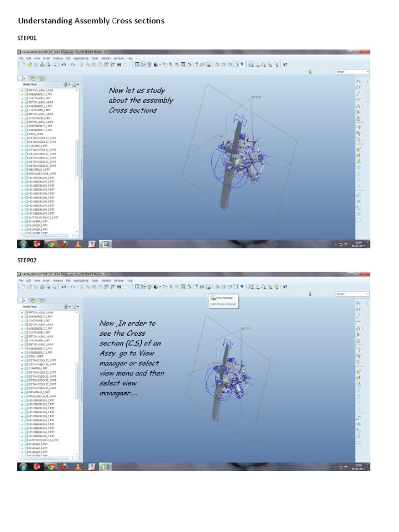Image resolution: width=399 pixels, height=532 pixels.
Task: Click the Context help icon in STEP01 screenshot
Action: pos(285,64)
